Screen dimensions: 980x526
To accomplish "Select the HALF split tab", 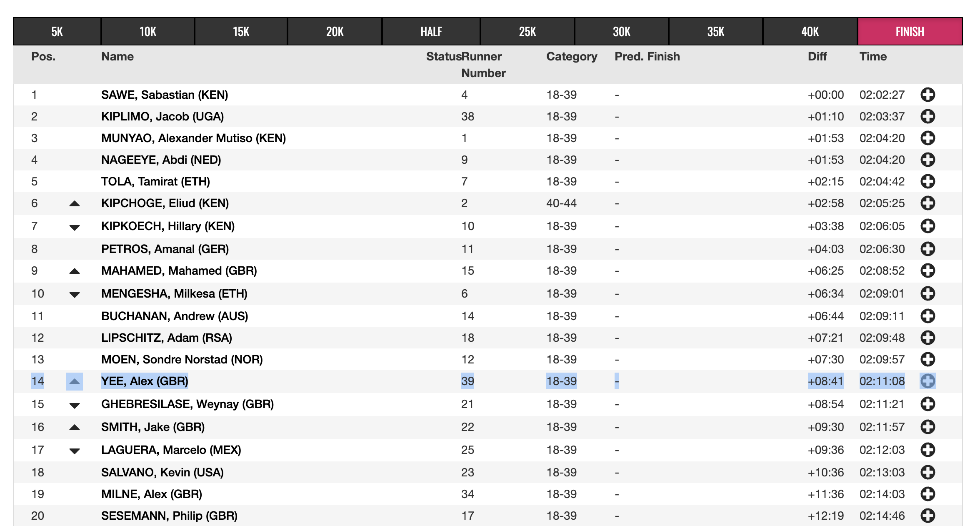I will point(431,31).
